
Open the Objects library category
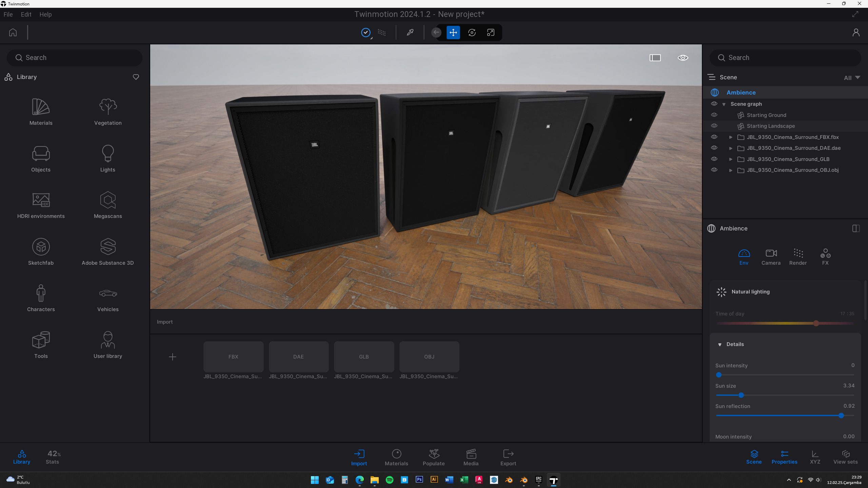coord(41,159)
